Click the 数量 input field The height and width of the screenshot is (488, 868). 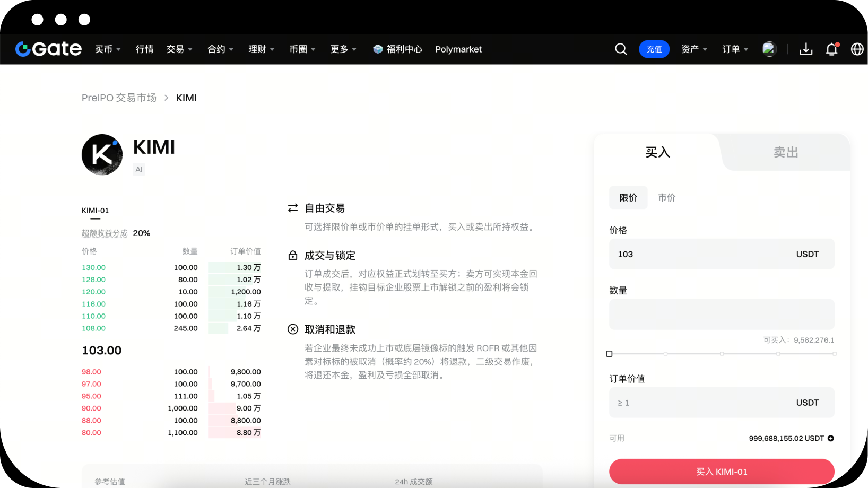pyautogui.click(x=722, y=315)
